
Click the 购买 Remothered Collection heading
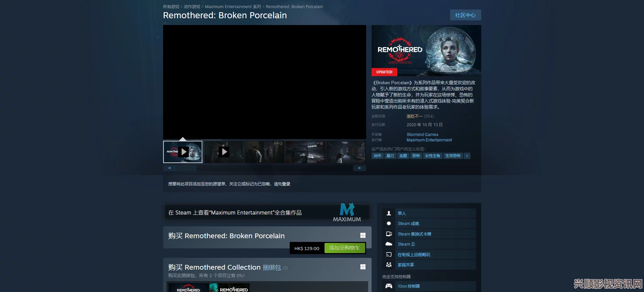click(x=214, y=267)
